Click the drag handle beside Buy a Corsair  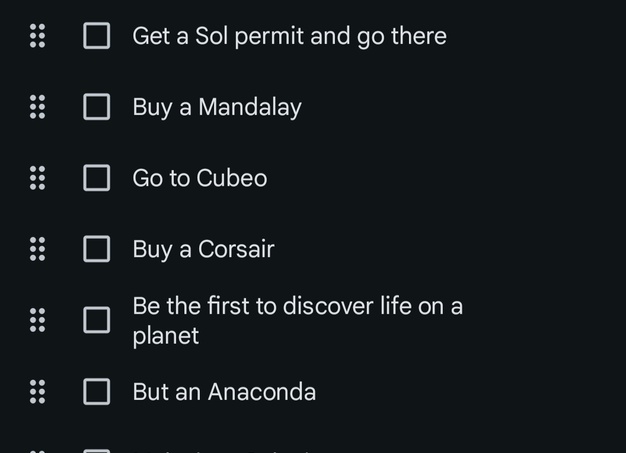(x=38, y=249)
